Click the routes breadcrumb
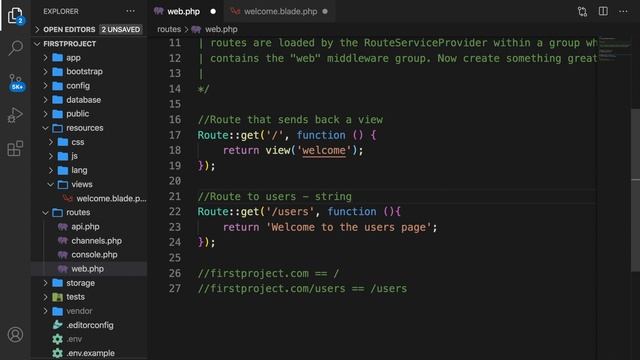Screen dimensions: 640x360 point(169,29)
